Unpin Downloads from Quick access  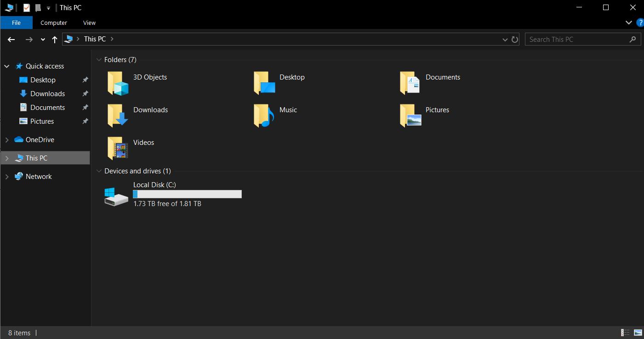(85, 94)
